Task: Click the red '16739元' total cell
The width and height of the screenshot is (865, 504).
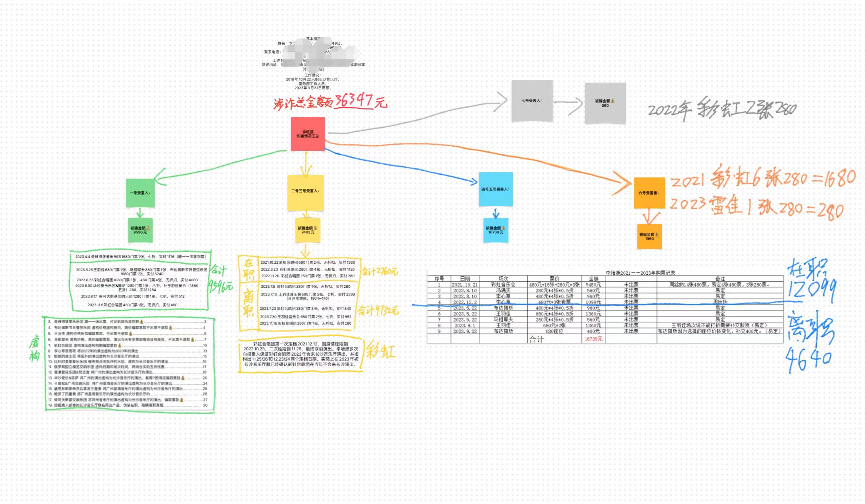Action: point(593,339)
